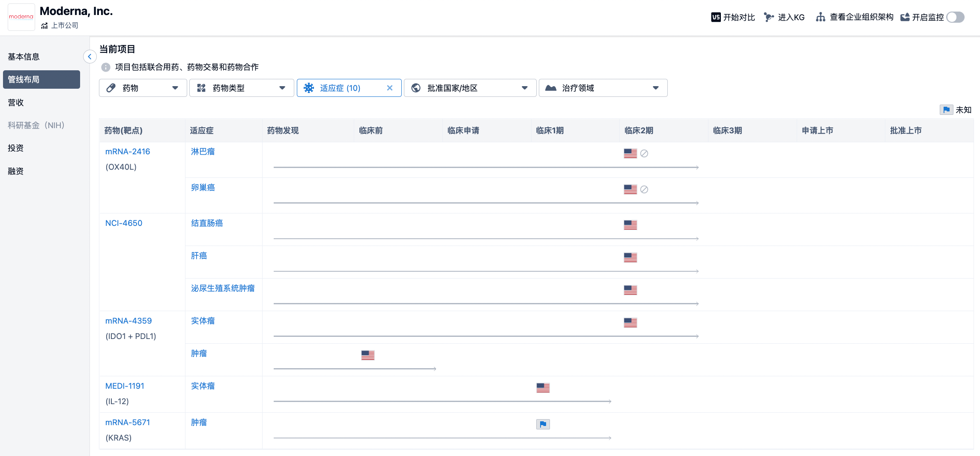980x456 pixels.
Task: Open the 淋巴瘤 indication link
Action: pos(203,151)
